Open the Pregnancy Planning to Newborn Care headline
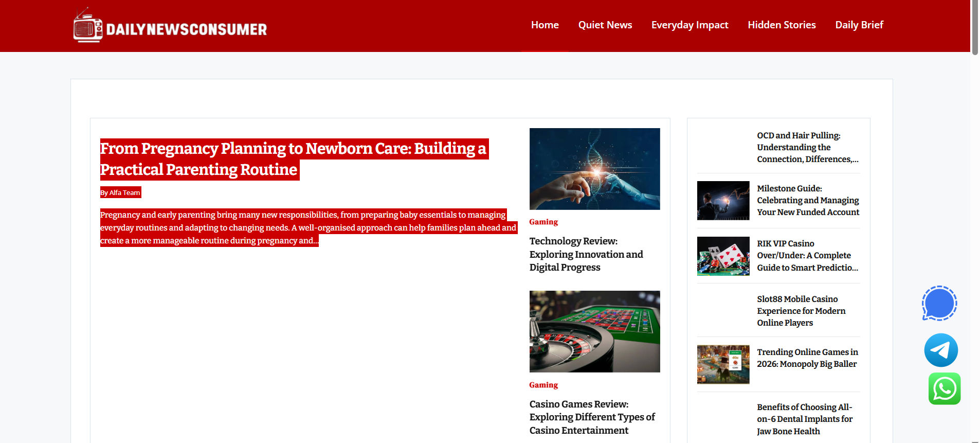Image resolution: width=980 pixels, height=443 pixels. (x=294, y=159)
